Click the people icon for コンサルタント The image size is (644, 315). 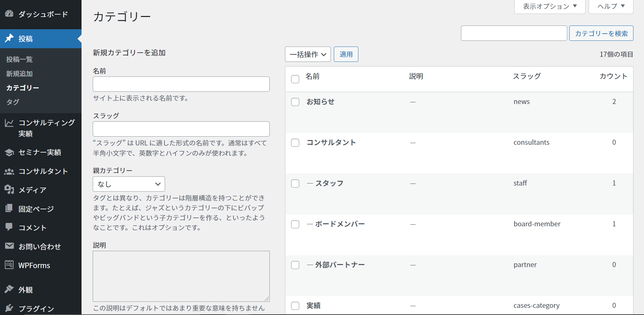point(9,172)
